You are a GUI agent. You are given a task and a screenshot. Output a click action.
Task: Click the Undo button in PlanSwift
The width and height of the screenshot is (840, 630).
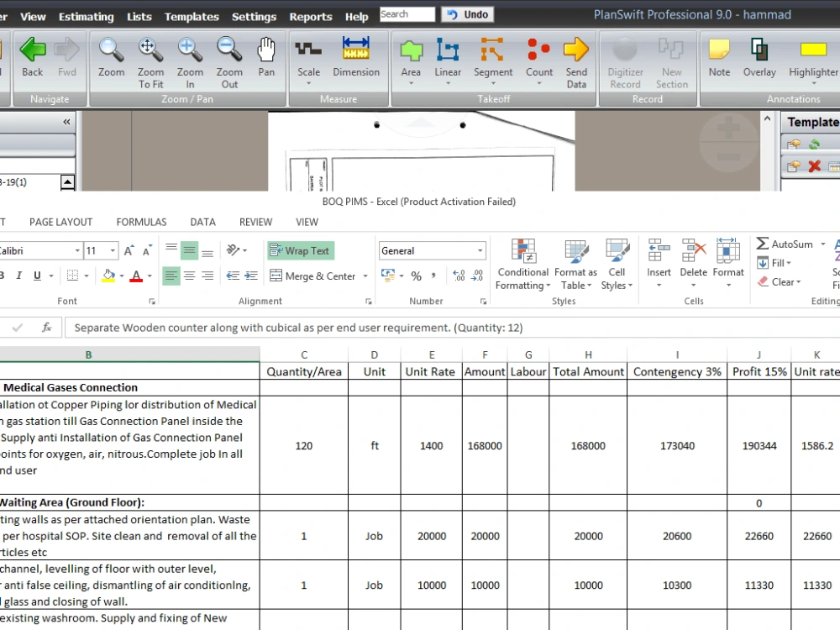(467, 13)
